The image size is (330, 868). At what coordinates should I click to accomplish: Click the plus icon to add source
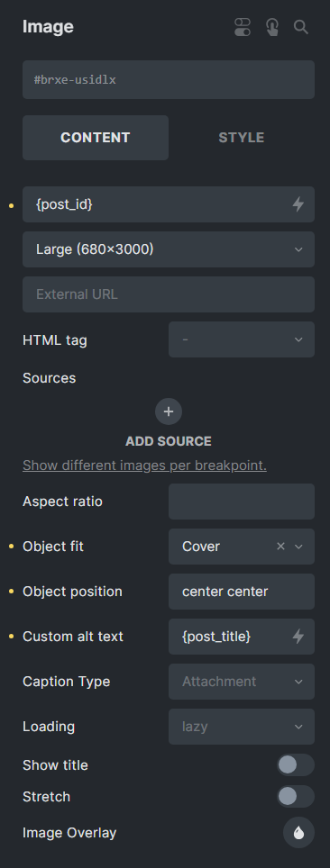pyautogui.click(x=169, y=411)
